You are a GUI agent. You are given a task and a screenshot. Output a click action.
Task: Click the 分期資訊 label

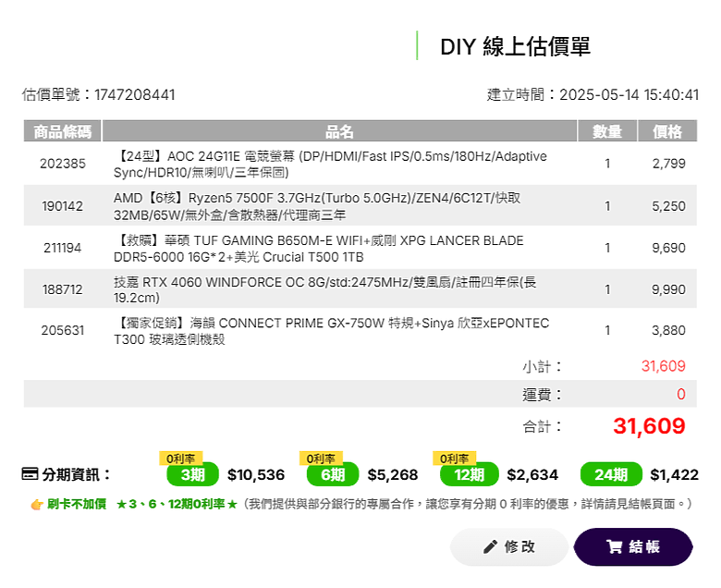tap(77, 474)
